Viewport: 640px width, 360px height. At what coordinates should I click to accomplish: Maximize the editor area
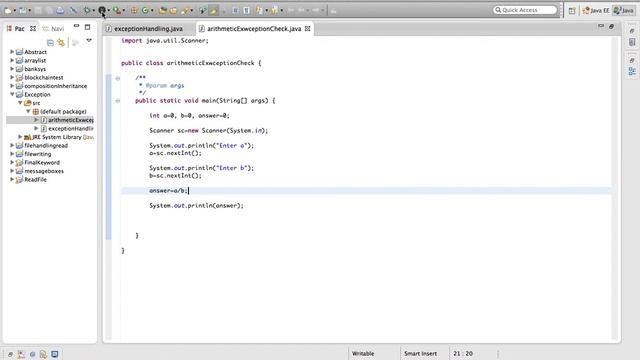611,27
